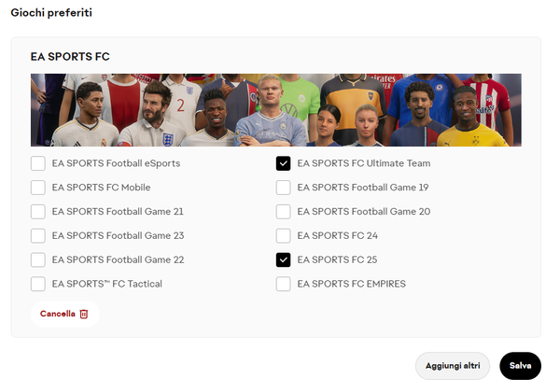The image size is (560, 392).
Task: Click the EA SPORTS FC 25 label text
Action: coord(337,259)
